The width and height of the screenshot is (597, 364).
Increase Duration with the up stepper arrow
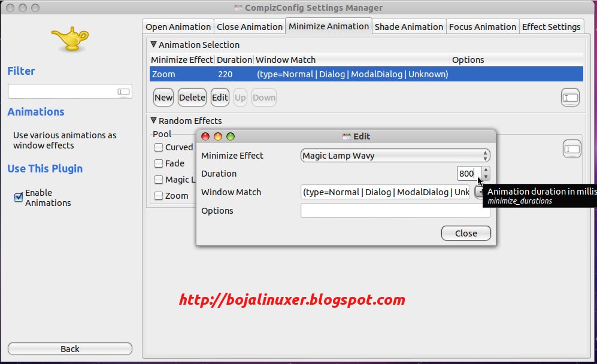coord(486,170)
